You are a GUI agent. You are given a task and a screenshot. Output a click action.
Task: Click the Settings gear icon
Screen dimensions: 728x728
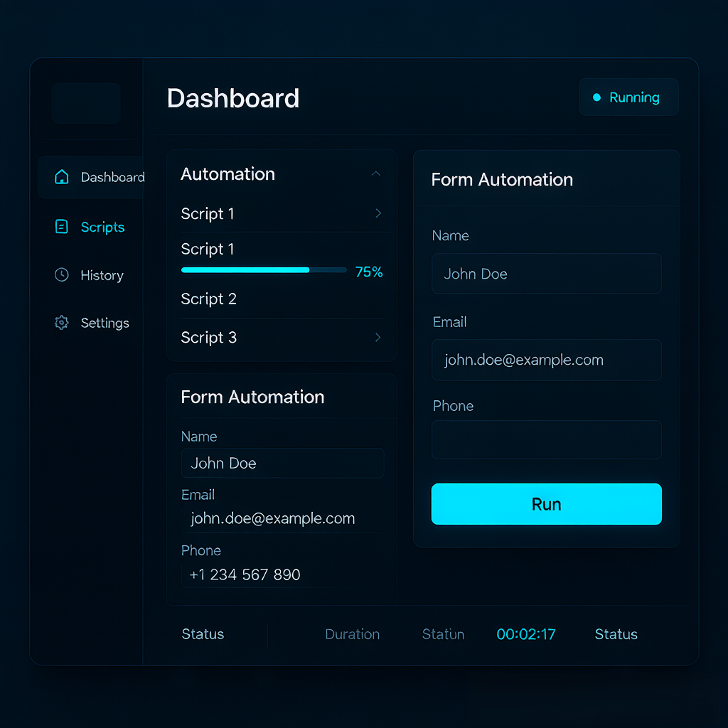point(62,323)
